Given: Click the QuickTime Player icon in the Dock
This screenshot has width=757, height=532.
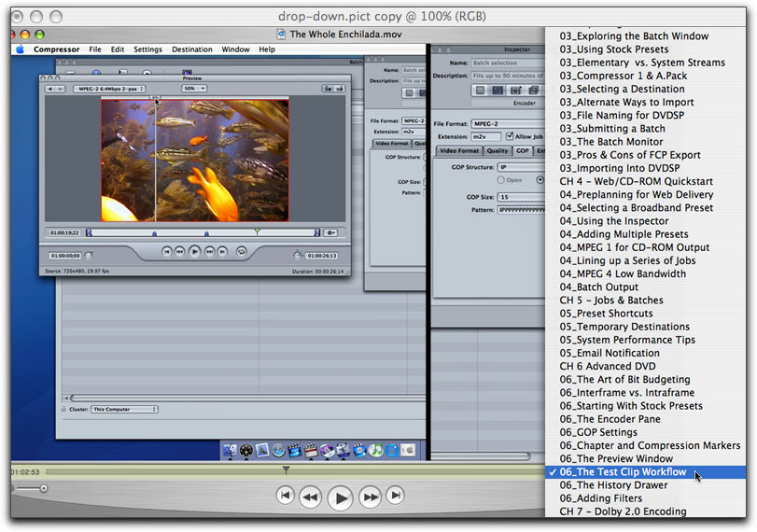Looking at the screenshot, I should click(x=391, y=451).
